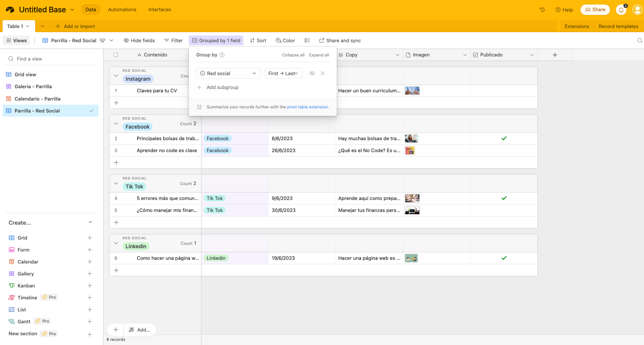
Task: Open Calendario - Parrilla view
Action: click(x=50, y=99)
